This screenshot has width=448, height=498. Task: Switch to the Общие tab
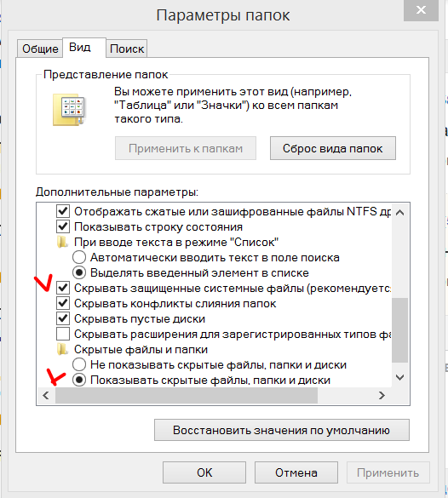click(x=40, y=49)
